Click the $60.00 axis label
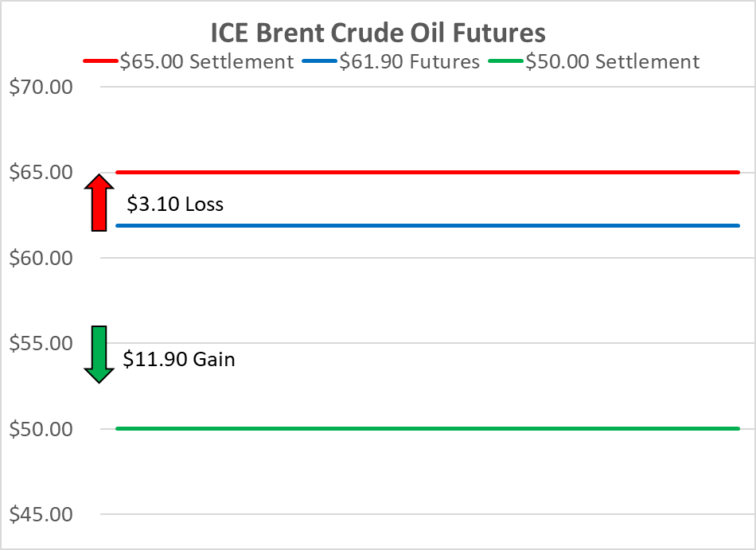The image size is (756, 550). 41,258
